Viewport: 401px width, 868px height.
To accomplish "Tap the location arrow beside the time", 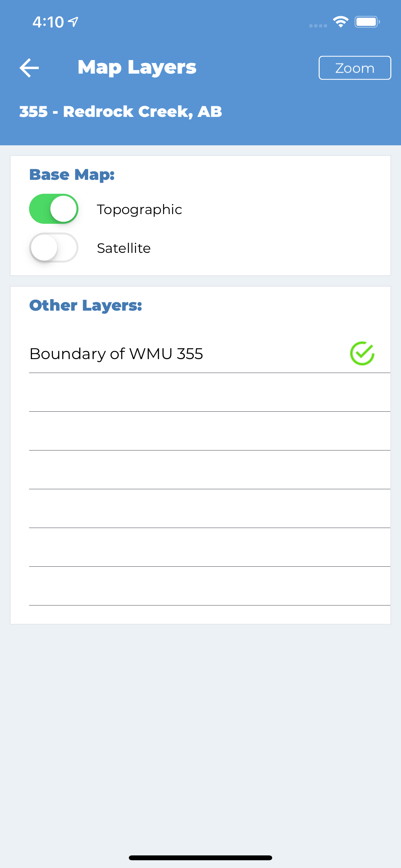I will click(73, 22).
